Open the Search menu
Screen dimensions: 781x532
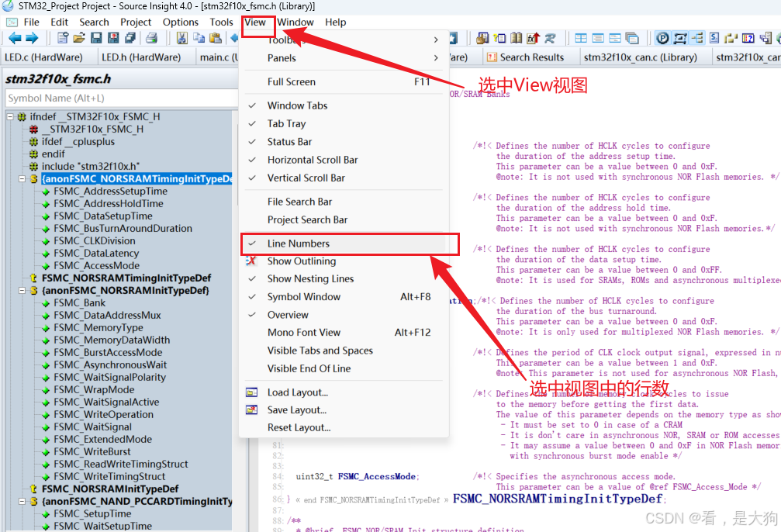tap(94, 22)
